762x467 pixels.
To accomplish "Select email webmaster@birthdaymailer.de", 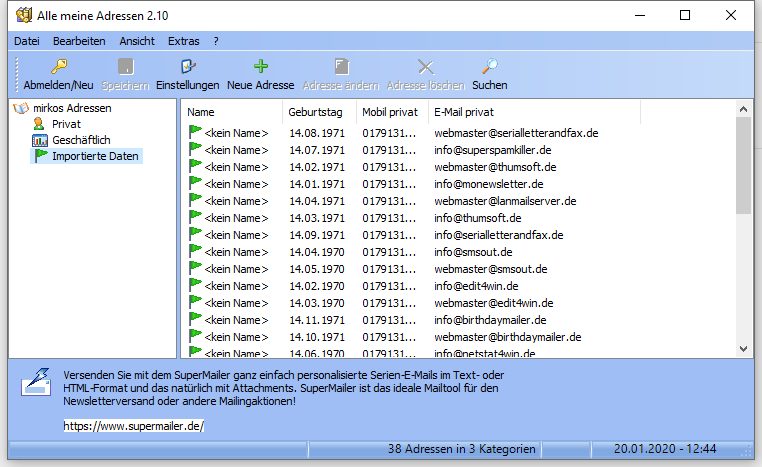I will pyautogui.click(x=507, y=337).
